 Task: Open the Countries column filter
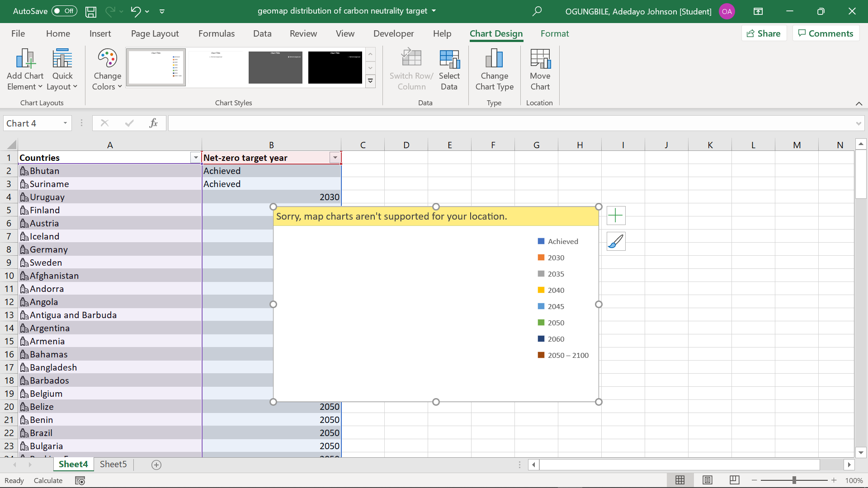195,157
